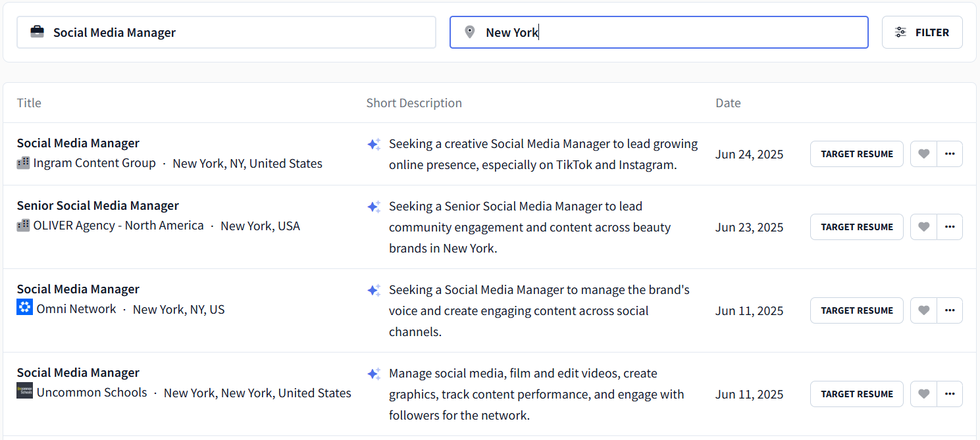Viewport: 980px width, 440px height.
Task: Click the OLIVER Agency company icon
Action: click(x=24, y=225)
